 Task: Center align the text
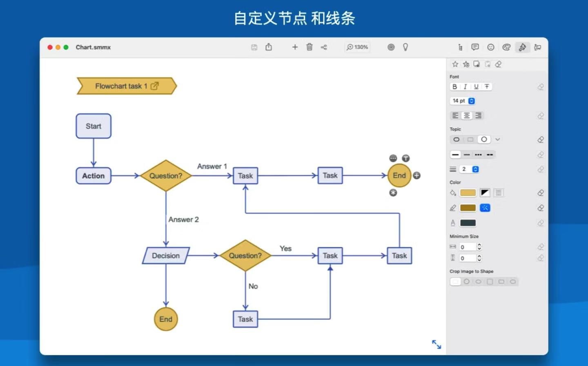pyautogui.click(x=467, y=115)
